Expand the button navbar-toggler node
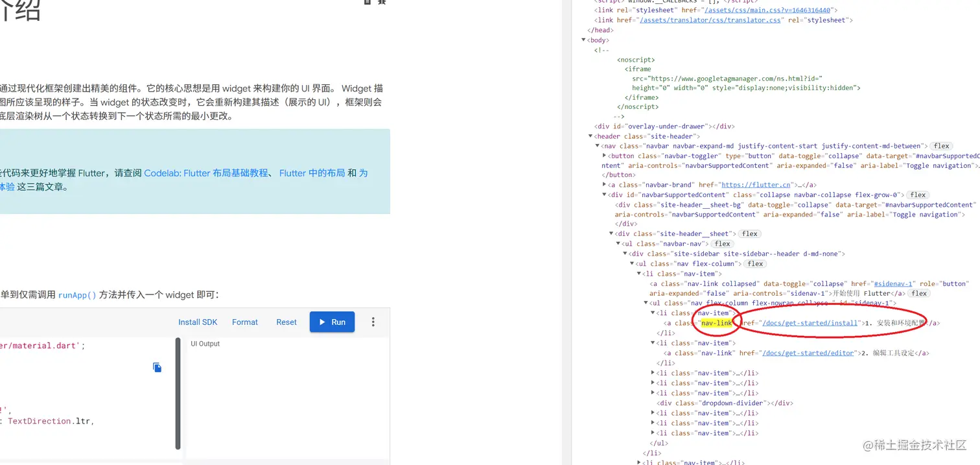 click(x=605, y=156)
